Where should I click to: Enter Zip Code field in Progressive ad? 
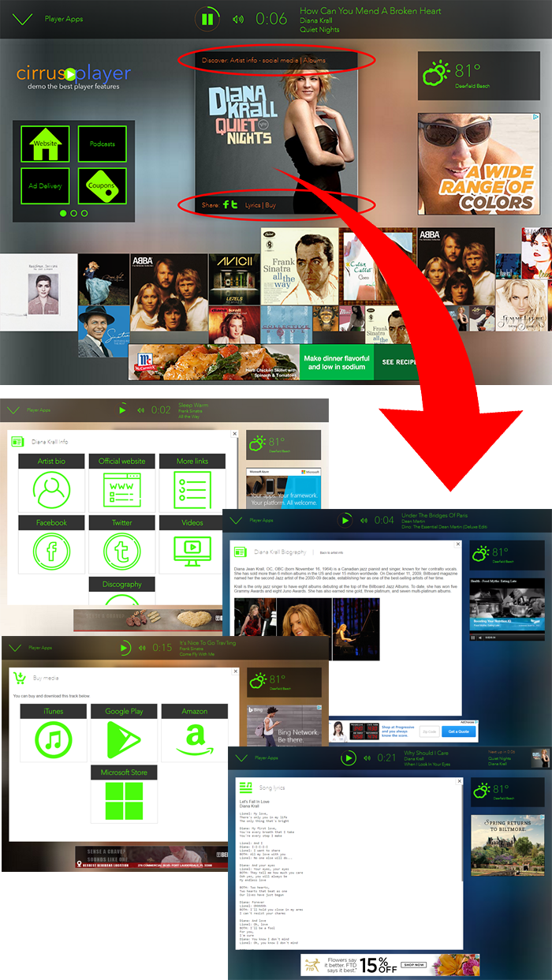[x=429, y=731]
